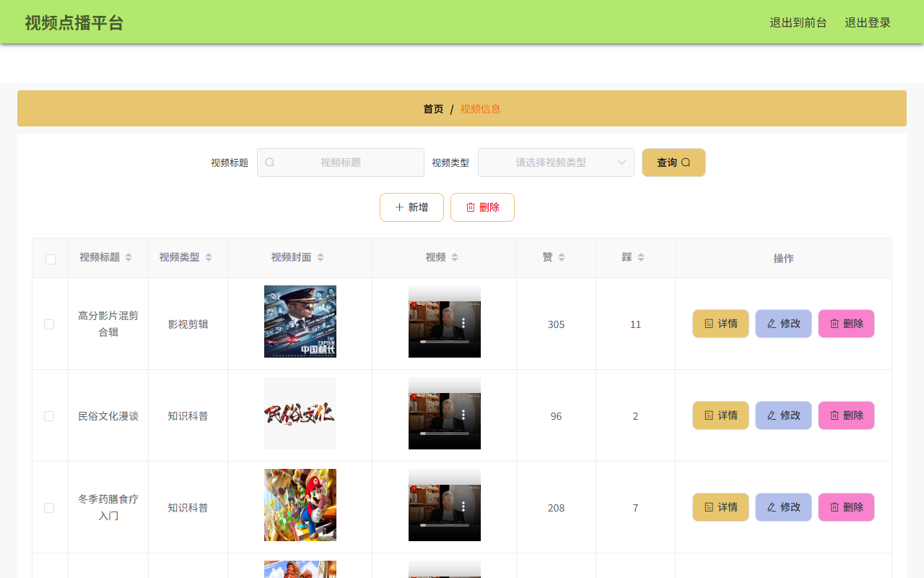This screenshot has width=924, height=578.
Task: Click the like count 208
Action: [556, 508]
